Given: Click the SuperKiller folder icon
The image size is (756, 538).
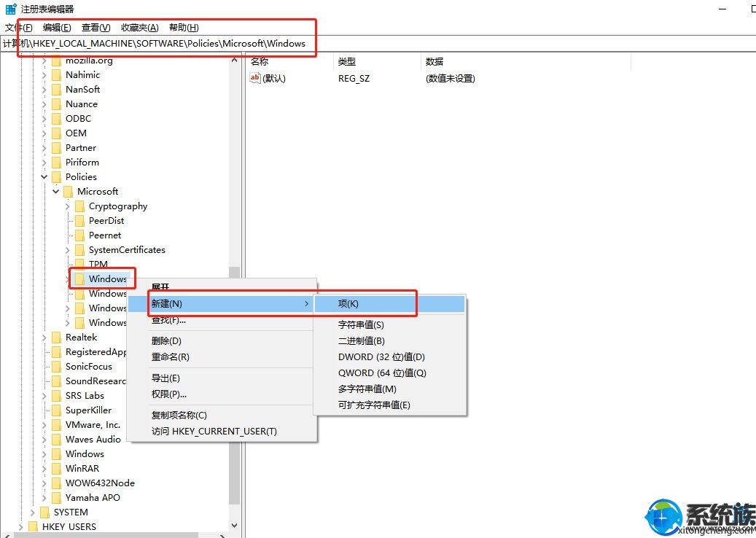Looking at the screenshot, I should coord(56,410).
